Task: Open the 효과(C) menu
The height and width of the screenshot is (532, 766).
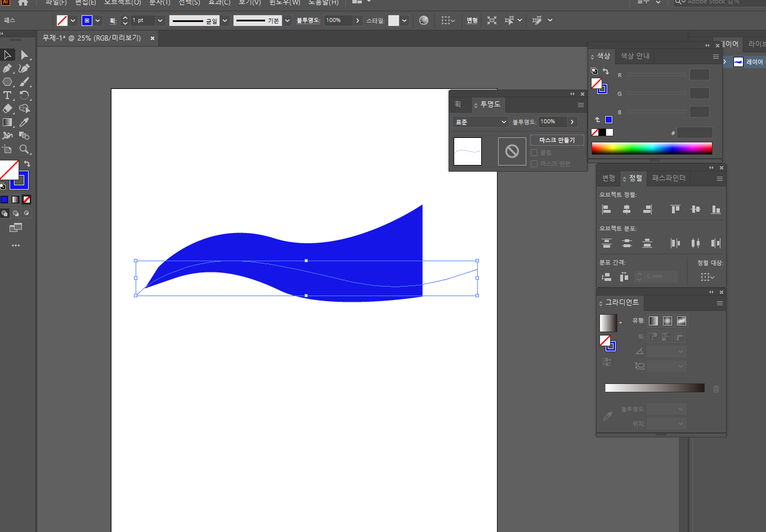Action: tap(220, 2)
